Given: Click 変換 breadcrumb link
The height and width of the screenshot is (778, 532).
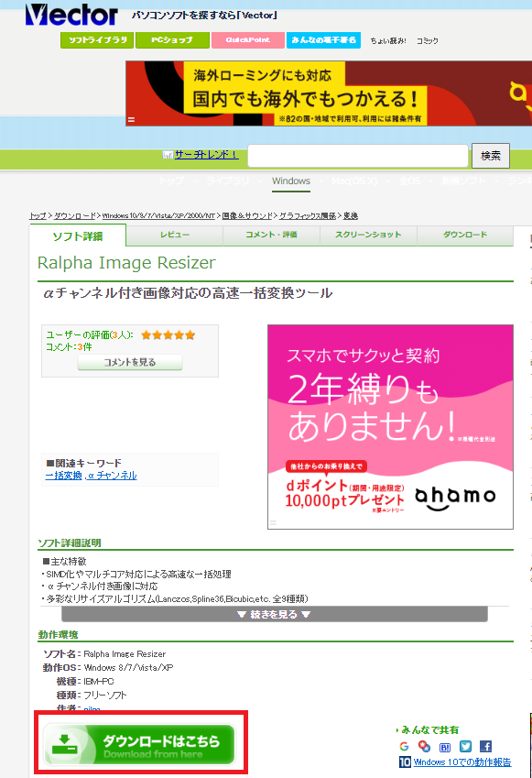Looking at the screenshot, I should (351, 216).
